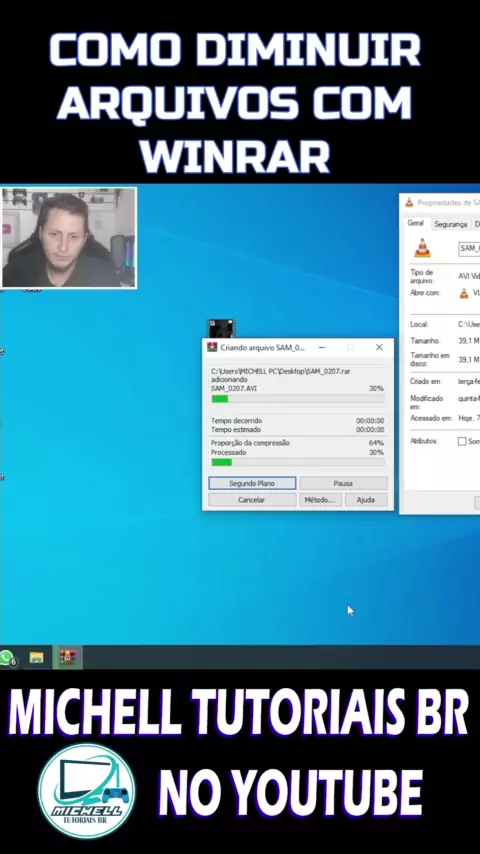Viewport: 480px width, 854px height.
Task: Click the 'Processado' label
Action: pos(229,453)
